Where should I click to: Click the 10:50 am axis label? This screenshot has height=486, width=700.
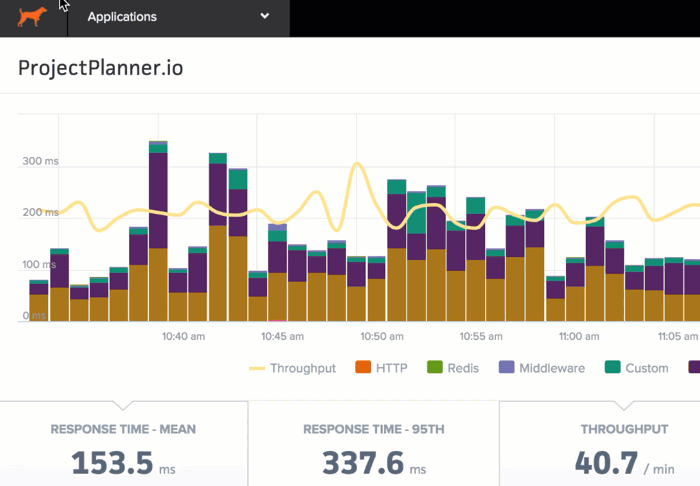(x=382, y=336)
